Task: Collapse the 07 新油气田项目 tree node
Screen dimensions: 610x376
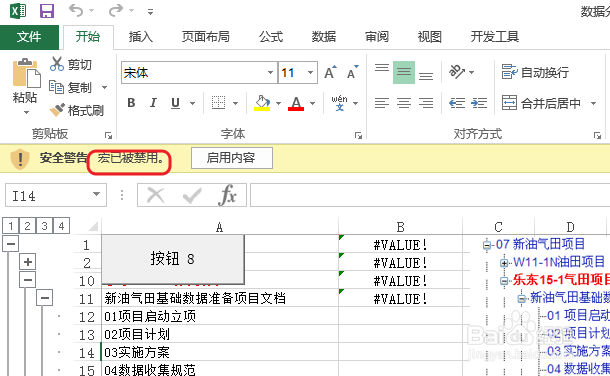Action: click(487, 245)
